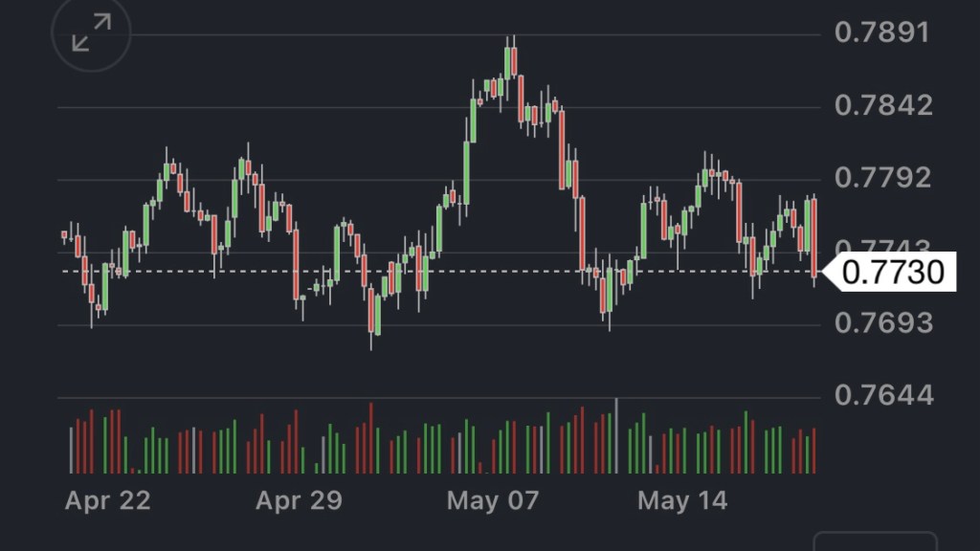The height and width of the screenshot is (551, 980).
Task: Click the 0.7792 price axis label
Action: 883,178
